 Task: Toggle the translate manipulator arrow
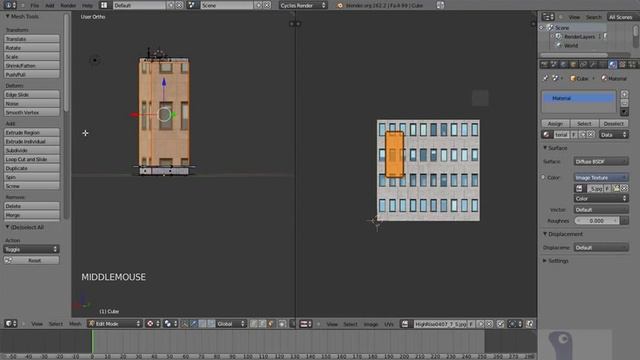tap(193, 324)
